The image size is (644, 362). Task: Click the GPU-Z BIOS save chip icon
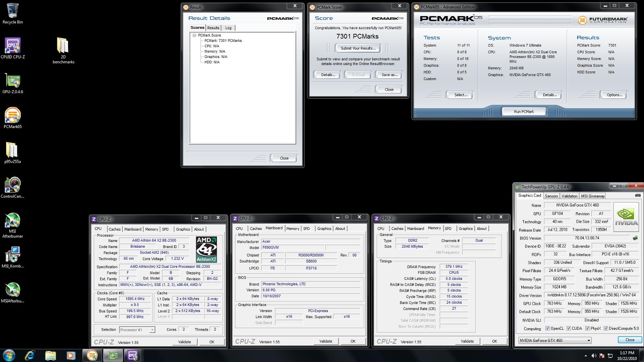click(635, 238)
